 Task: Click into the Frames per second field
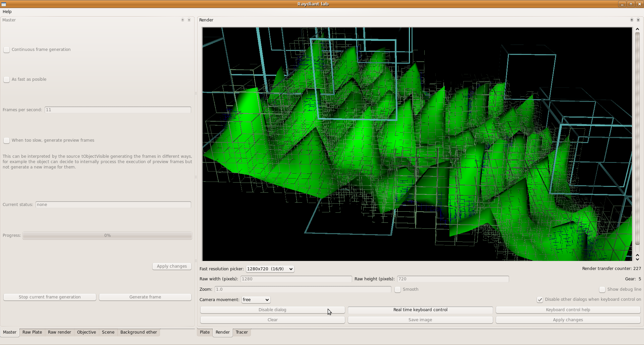coord(118,110)
